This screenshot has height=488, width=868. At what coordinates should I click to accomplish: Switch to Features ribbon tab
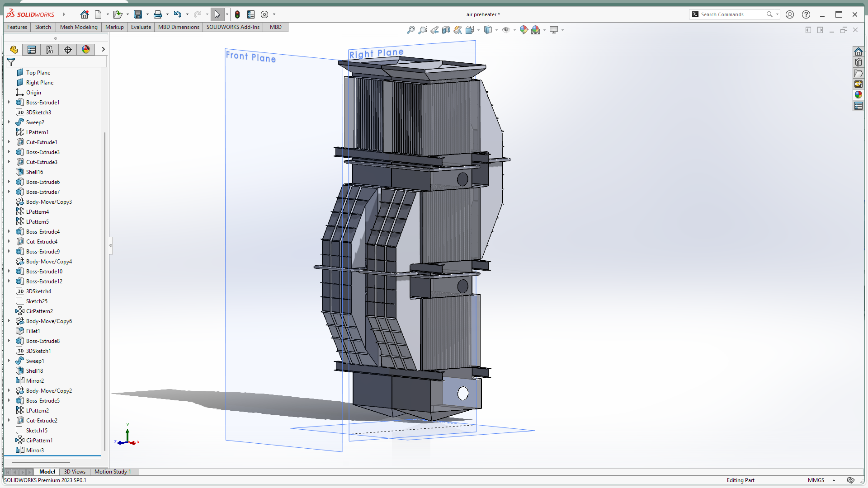pos(17,27)
